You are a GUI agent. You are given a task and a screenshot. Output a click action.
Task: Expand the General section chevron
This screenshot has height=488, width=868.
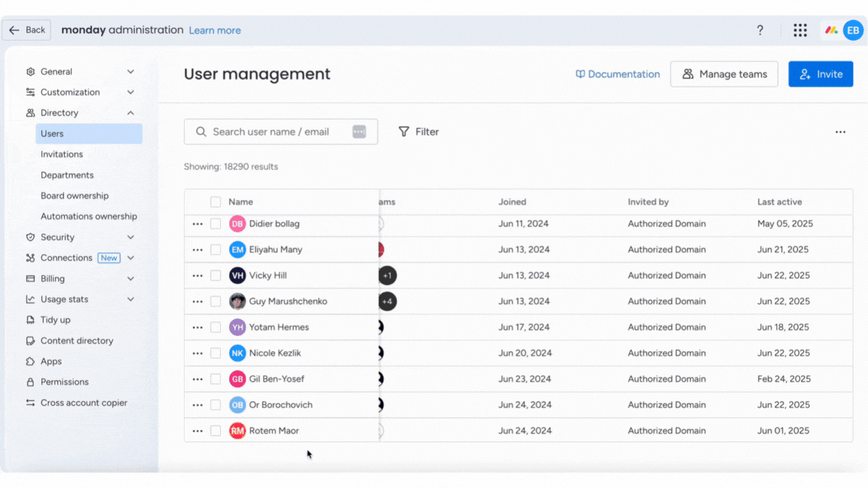point(130,72)
